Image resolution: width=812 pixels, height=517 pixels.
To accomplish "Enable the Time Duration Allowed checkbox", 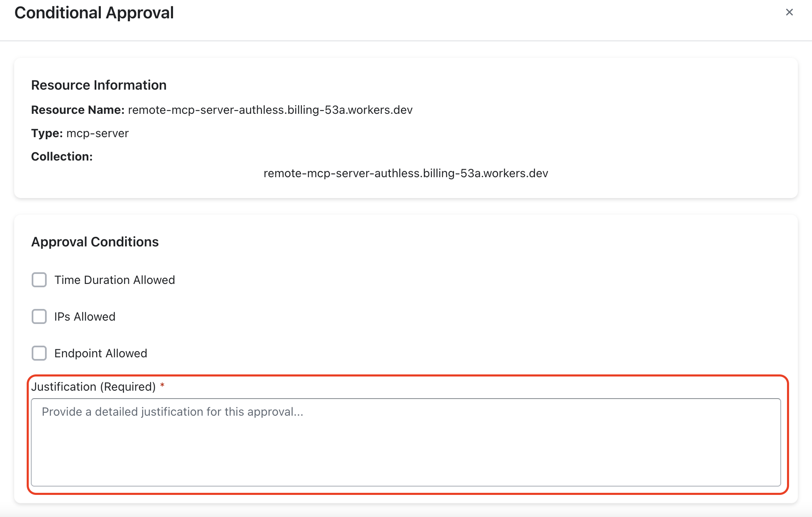I will pyautogui.click(x=39, y=280).
